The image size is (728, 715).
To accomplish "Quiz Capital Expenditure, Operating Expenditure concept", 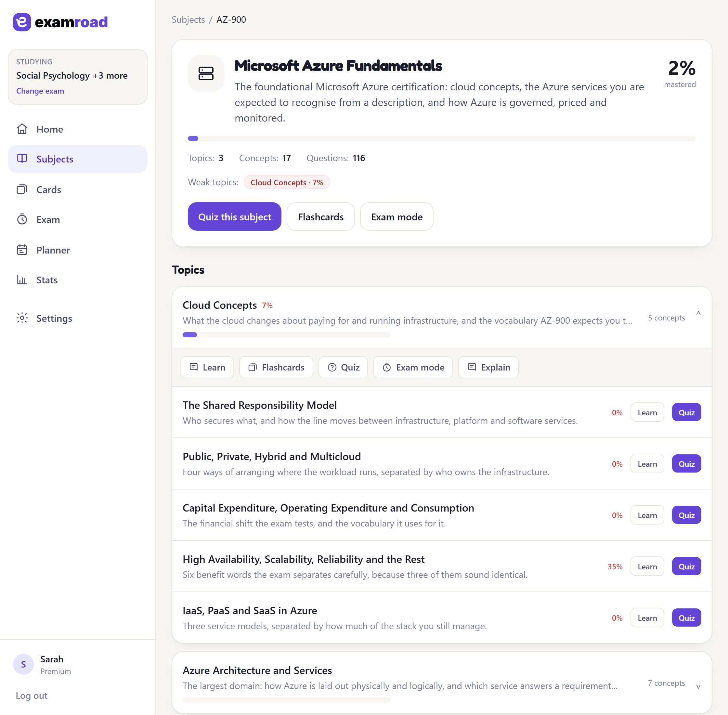I will point(687,515).
